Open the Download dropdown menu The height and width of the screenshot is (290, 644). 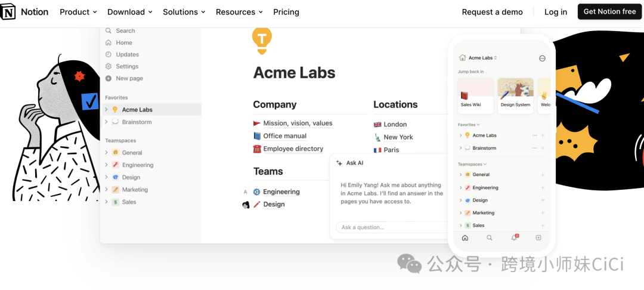[130, 12]
